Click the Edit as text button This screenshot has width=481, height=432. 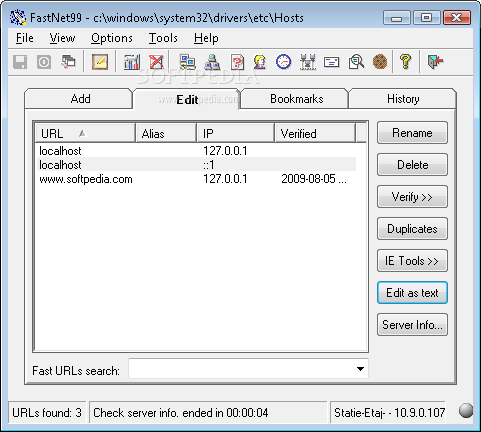412,293
